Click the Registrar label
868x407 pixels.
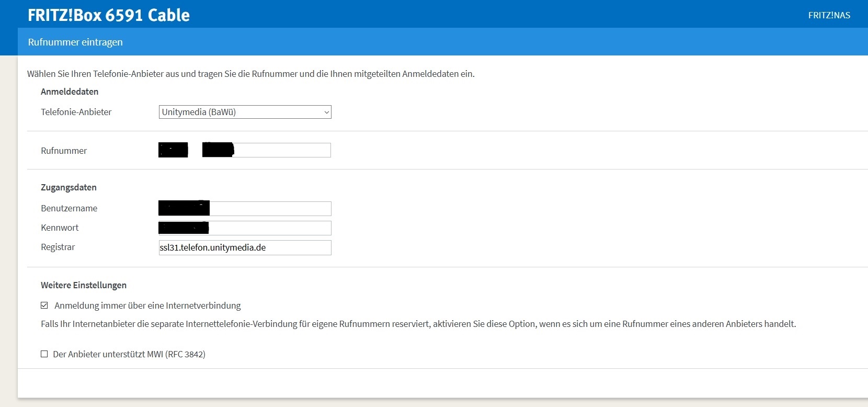point(58,247)
